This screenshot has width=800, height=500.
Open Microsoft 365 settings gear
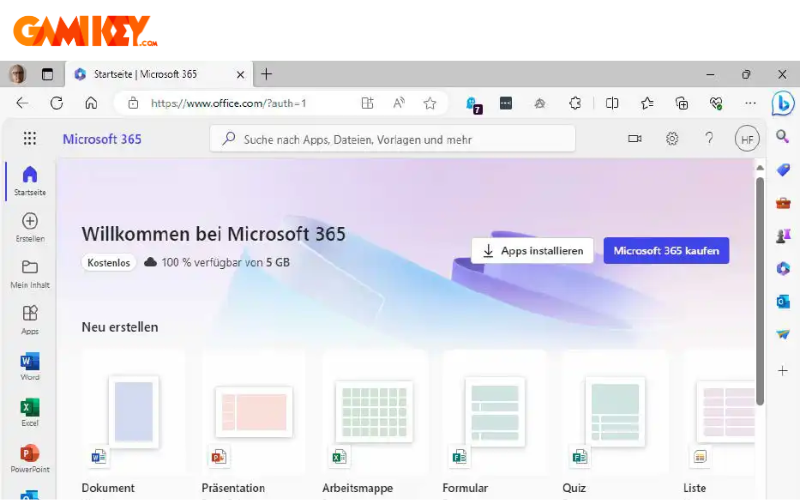point(672,138)
